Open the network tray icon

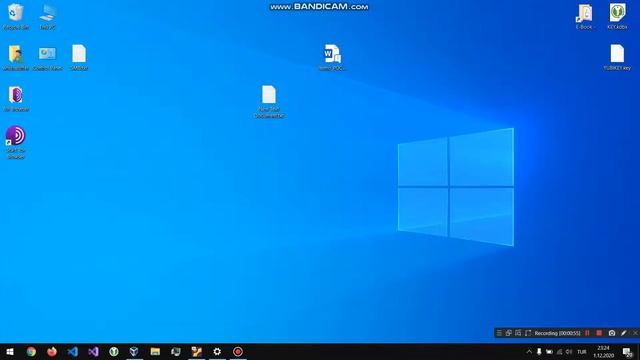click(559, 351)
